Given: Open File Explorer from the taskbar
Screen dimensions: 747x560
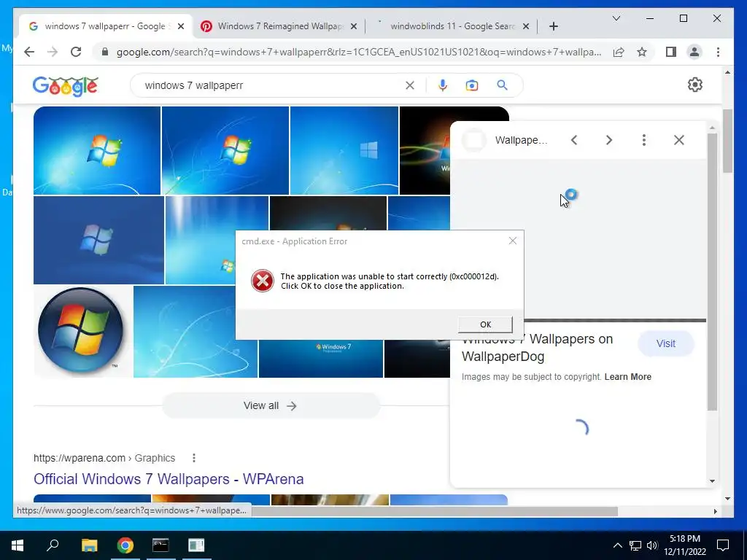Looking at the screenshot, I should pyautogui.click(x=89, y=545).
